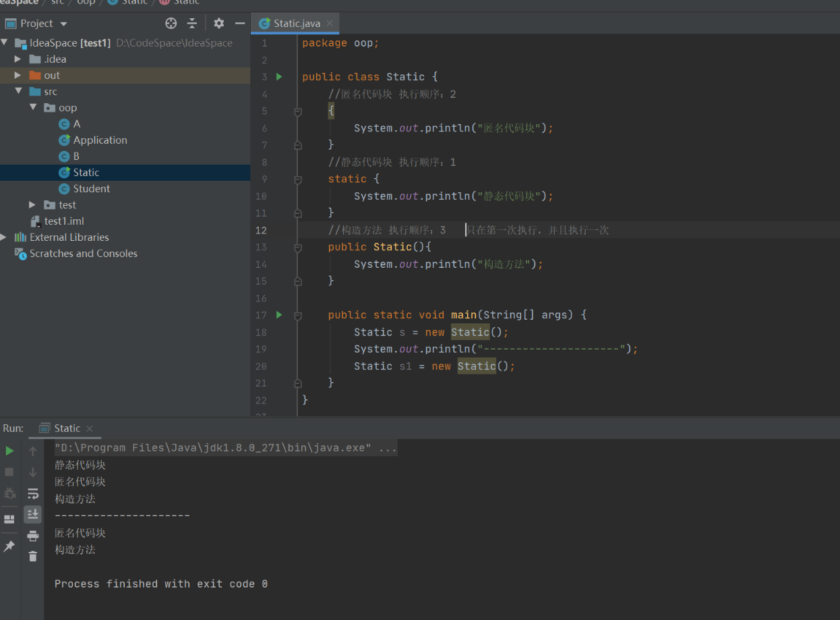Open the Project view dropdown

click(x=63, y=24)
